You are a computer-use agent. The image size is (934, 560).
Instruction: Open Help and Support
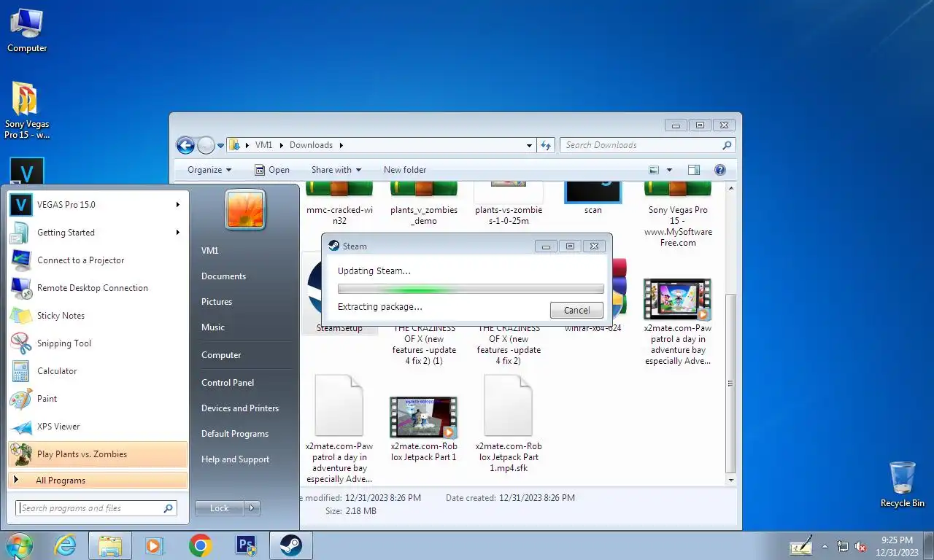pos(235,459)
